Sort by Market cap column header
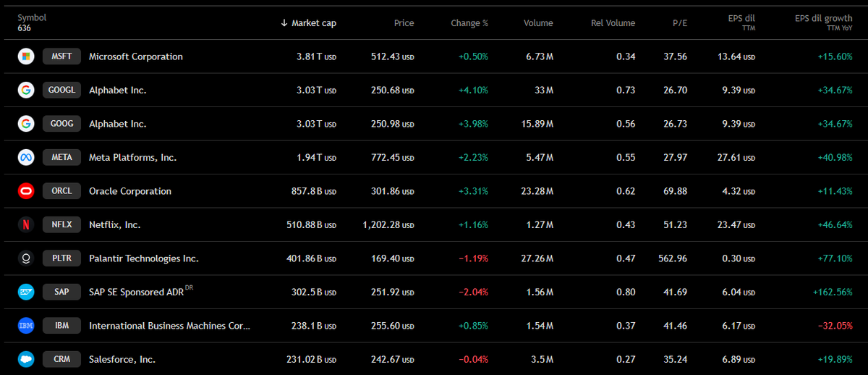Image resolution: width=868 pixels, height=375 pixels. pyautogui.click(x=308, y=23)
